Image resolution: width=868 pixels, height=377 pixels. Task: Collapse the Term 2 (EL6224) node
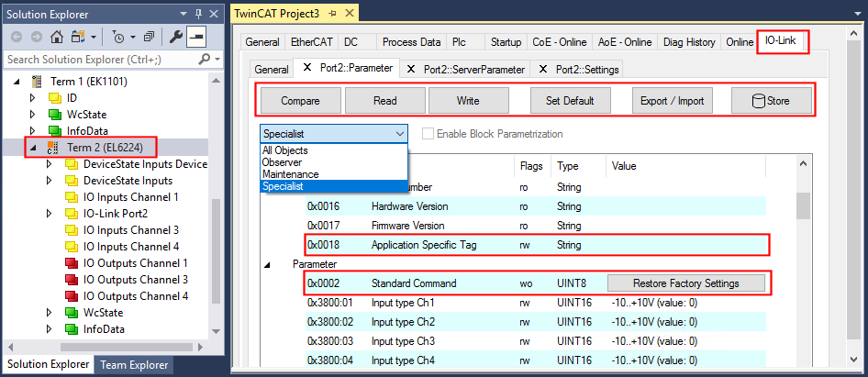click(x=33, y=148)
